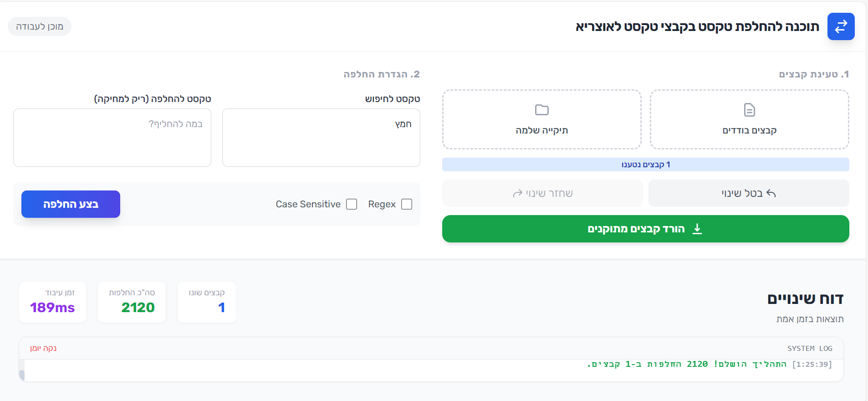The image size is (868, 401).
Task: Click the log panel scrollbar handle
Action: pos(22,375)
